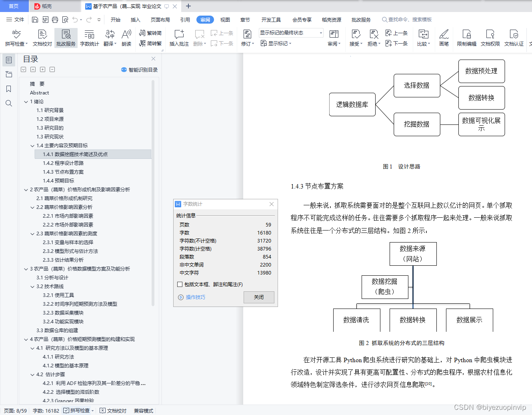Open 文档权限 document permissions
Image resolution: width=532 pixels, height=415 pixels.
[x=490, y=38]
